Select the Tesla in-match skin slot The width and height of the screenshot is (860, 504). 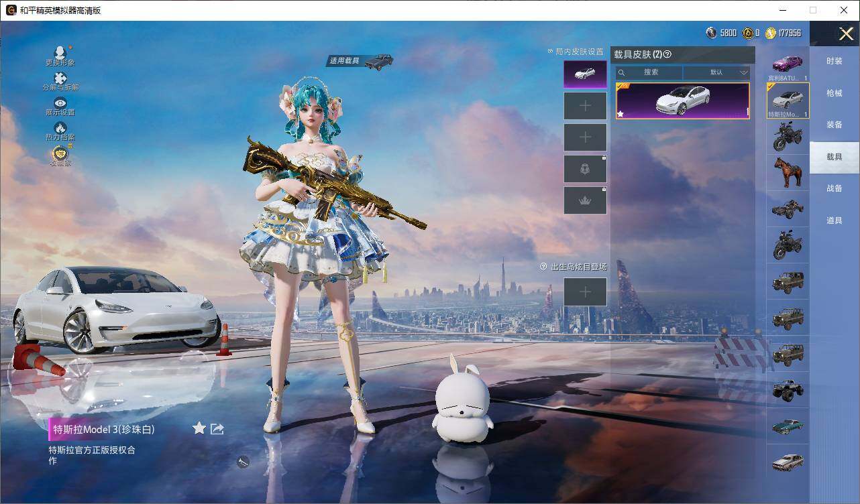[585, 74]
